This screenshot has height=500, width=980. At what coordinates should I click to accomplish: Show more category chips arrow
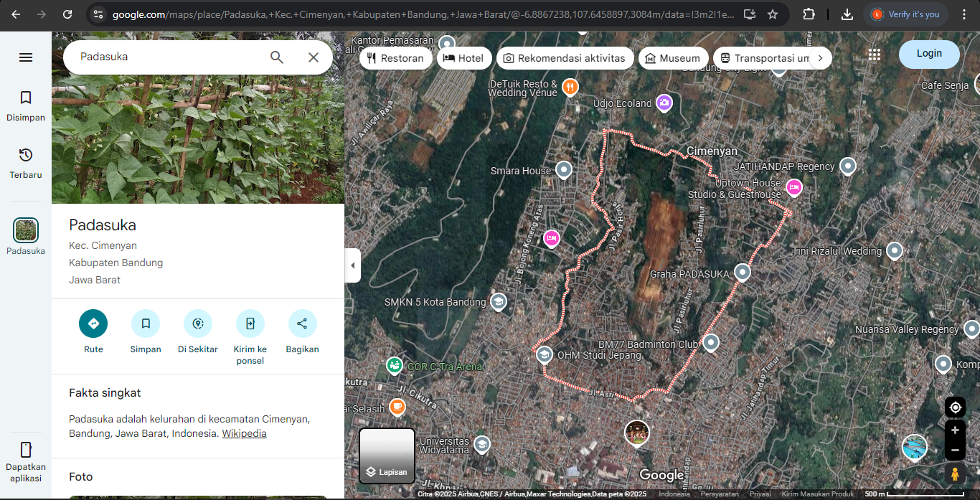(x=820, y=58)
